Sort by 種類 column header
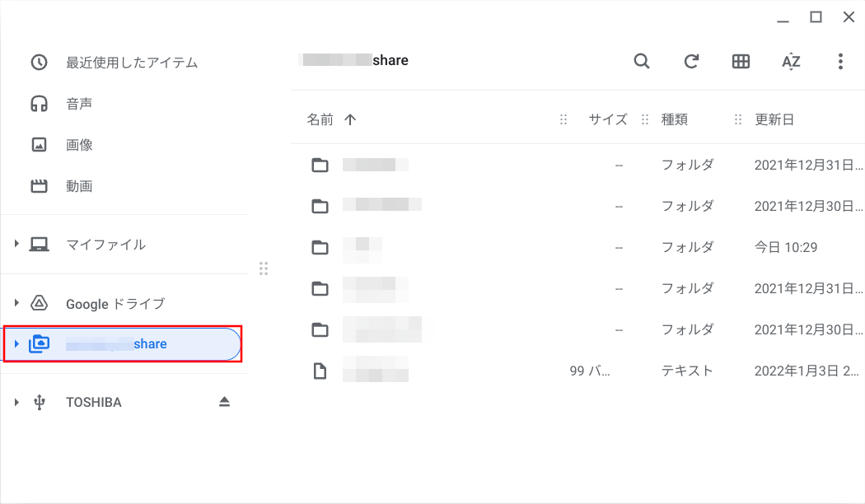 point(674,119)
